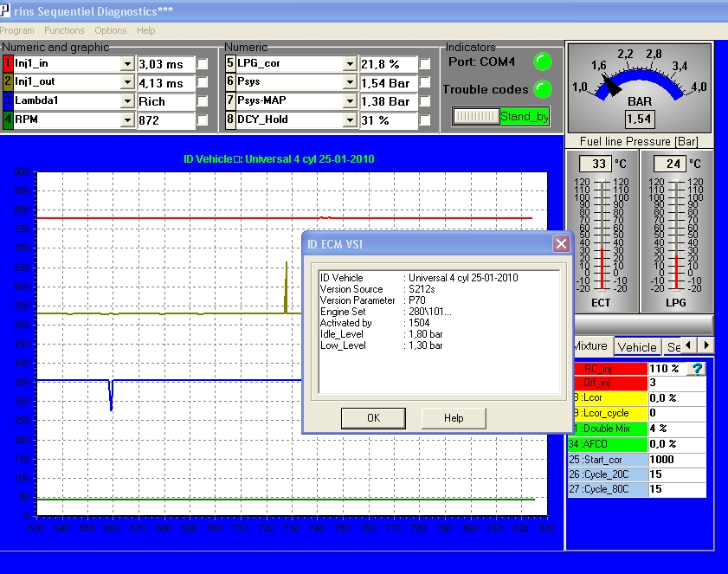Click the Stand_by slider switch
This screenshot has width=728, height=574.
[x=501, y=116]
